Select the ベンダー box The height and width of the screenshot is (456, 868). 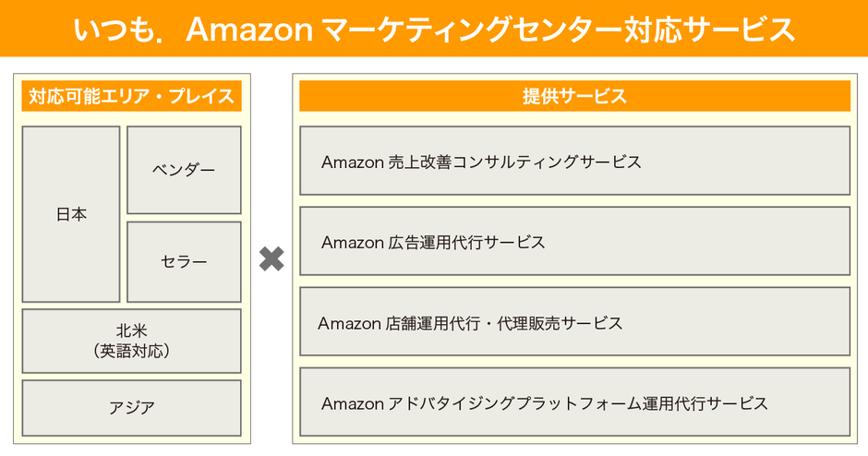(184, 170)
